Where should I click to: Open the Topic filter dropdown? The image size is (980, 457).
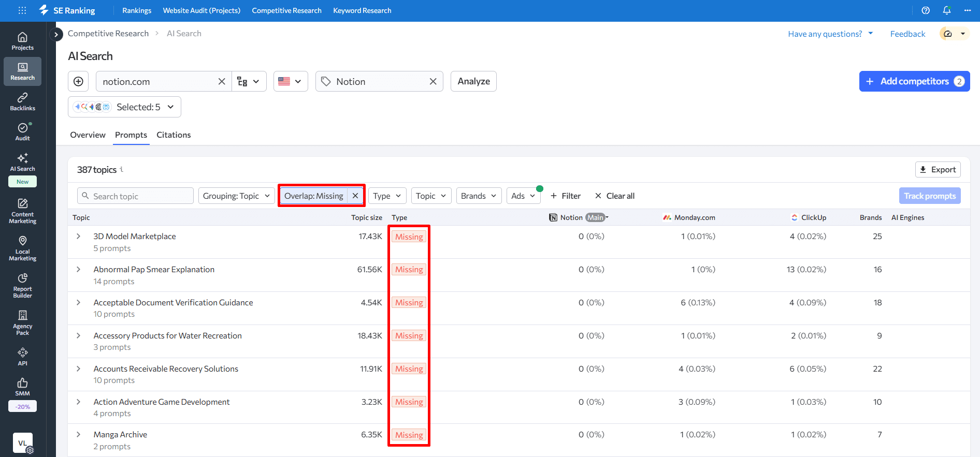click(x=431, y=196)
